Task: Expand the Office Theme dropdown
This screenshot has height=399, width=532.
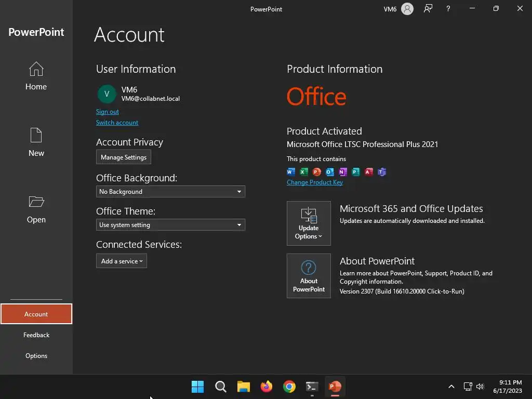Action: (x=170, y=224)
